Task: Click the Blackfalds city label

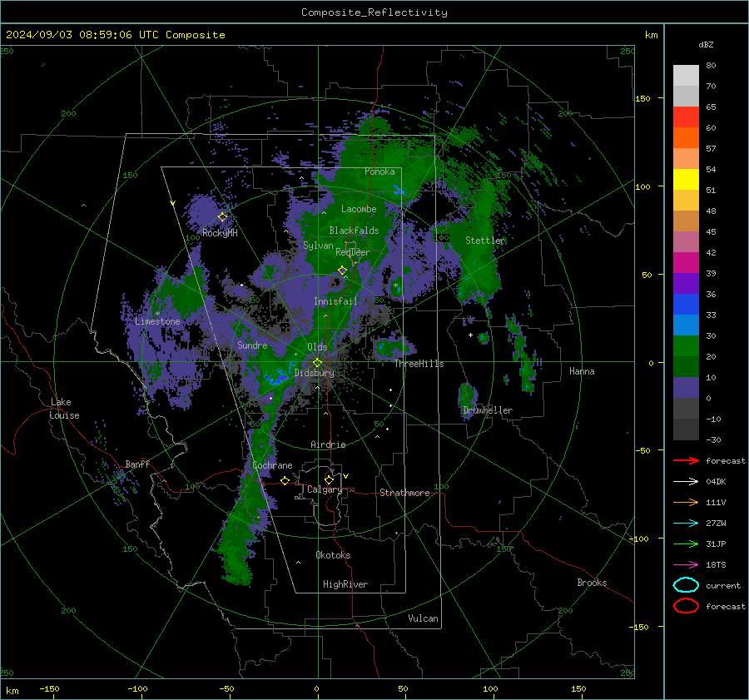Action: [x=354, y=231]
